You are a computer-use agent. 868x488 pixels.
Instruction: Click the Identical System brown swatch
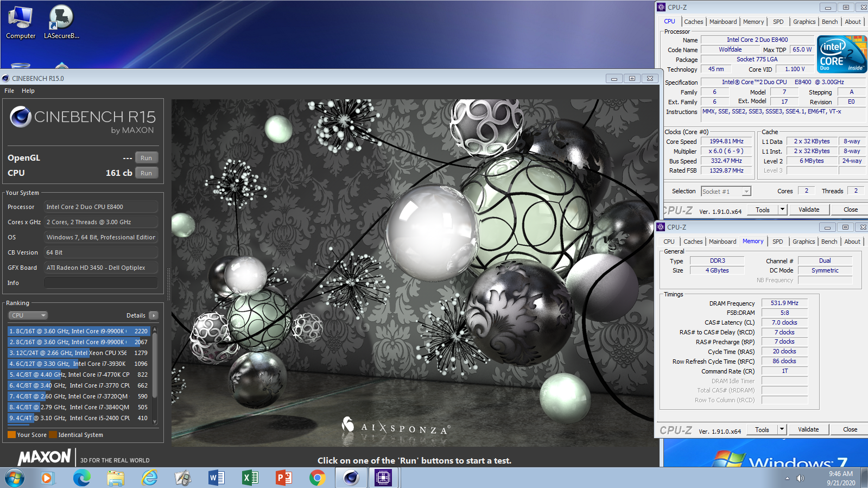click(x=53, y=435)
